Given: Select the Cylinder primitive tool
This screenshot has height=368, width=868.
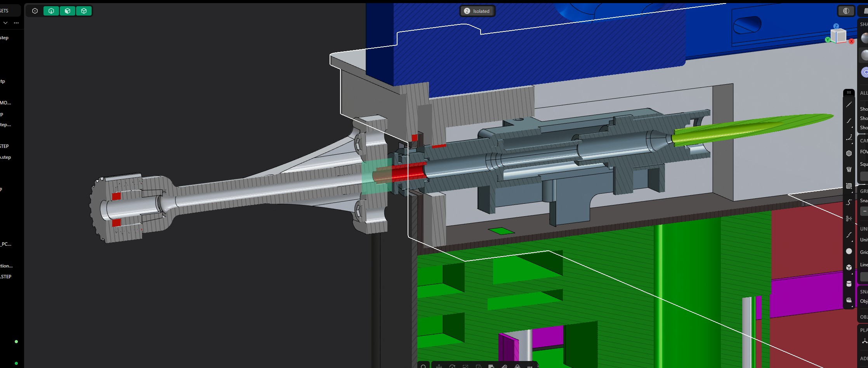Looking at the screenshot, I should click(x=849, y=284).
